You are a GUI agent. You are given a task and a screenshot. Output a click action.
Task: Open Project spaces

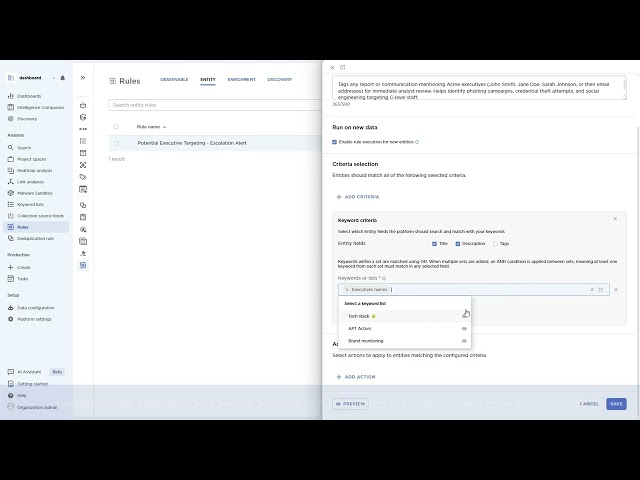coord(27,159)
